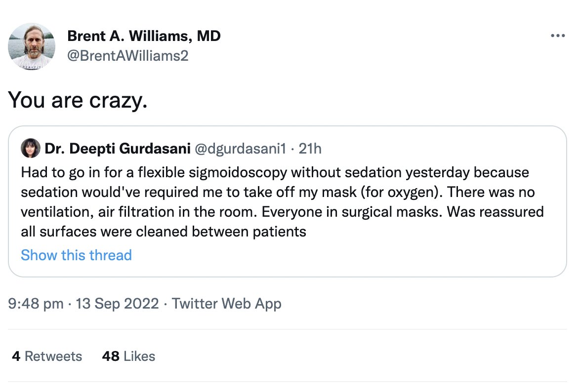This screenshot has width=579, height=392.
Task: Open Brent A. Williams profile picture
Action: click(32, 46)
